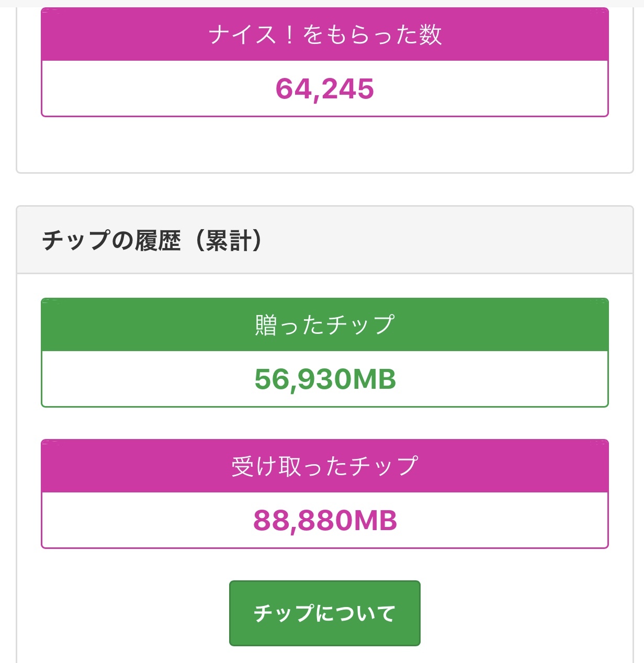Click white gap between 贈ったチップ and 受け取ったチップ cards
This screenshot has width=644, height=663.
pos(324,423)
